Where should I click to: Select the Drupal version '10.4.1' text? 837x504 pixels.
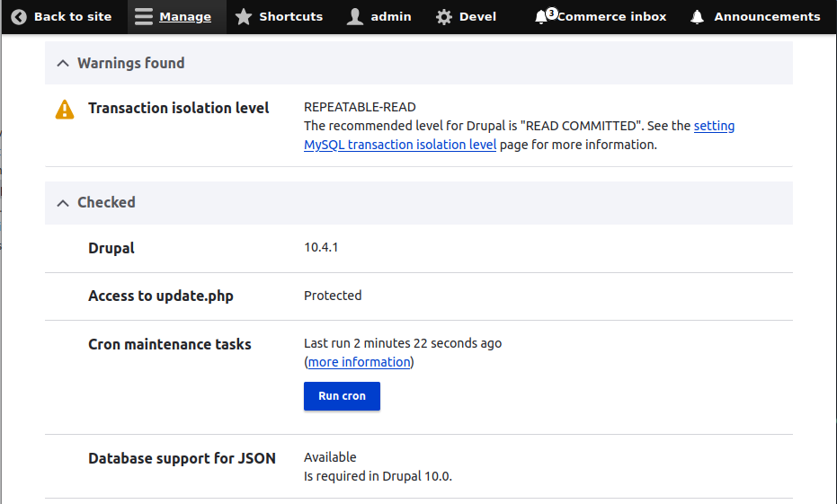point(321,247)
